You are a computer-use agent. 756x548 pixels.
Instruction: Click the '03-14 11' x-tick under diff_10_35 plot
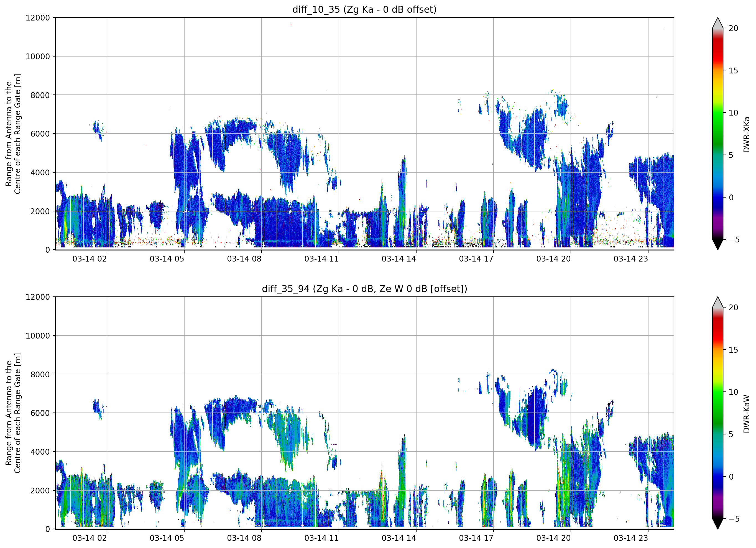(322, 259)
